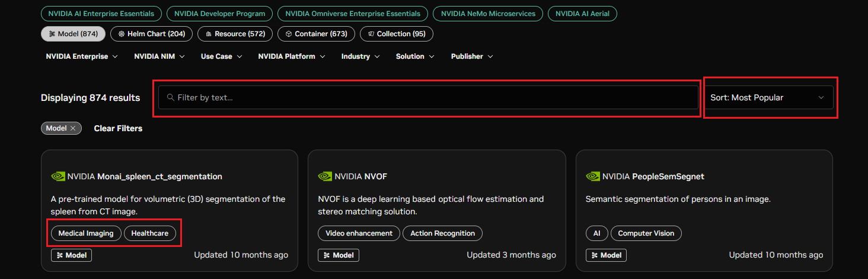Click the Updated 3 months ago text
868x279 pixels.
pos(512,255)
